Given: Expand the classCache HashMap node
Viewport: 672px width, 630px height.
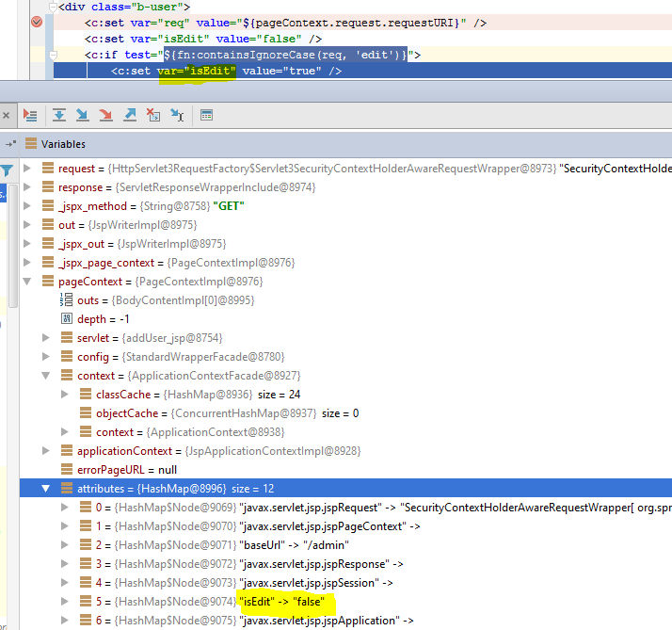Looking at the screenshot, I should pos(65,395).
